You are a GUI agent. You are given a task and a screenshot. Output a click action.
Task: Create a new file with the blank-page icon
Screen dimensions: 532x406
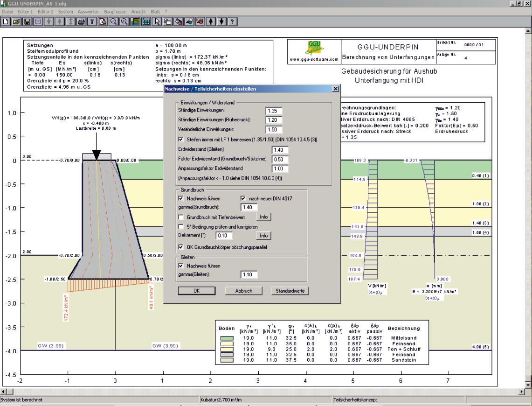click(x=6, y=22)
